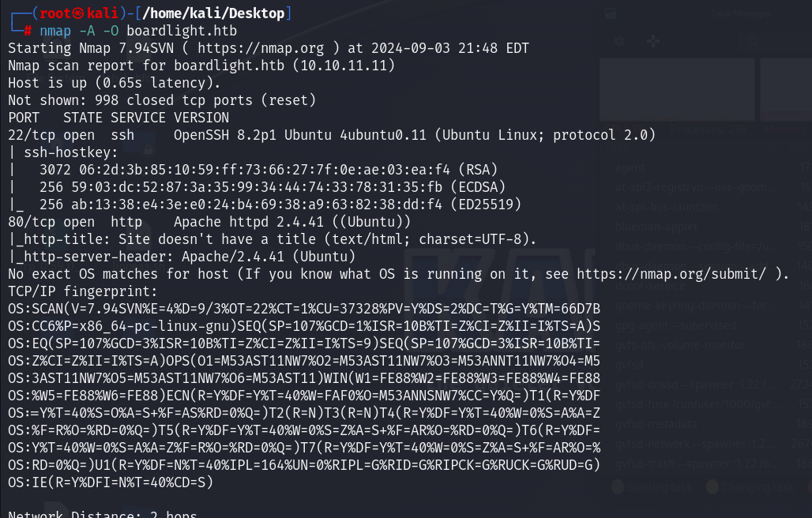Click the CPU usage graph
The height and width of the screenshot is (518, 812).
[678, 89]
